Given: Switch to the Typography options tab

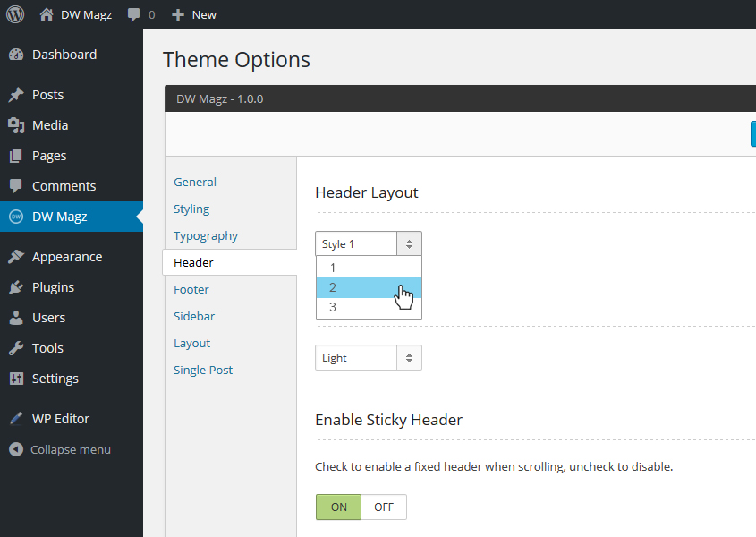Looking at the screenshot, I should [206, 236].
